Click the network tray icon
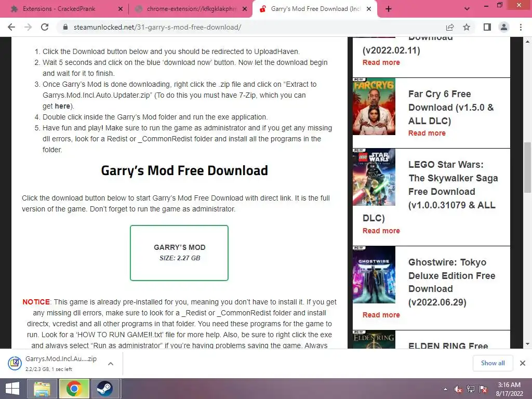The height and width of the screenshot is (399, 532). (471, 389)
